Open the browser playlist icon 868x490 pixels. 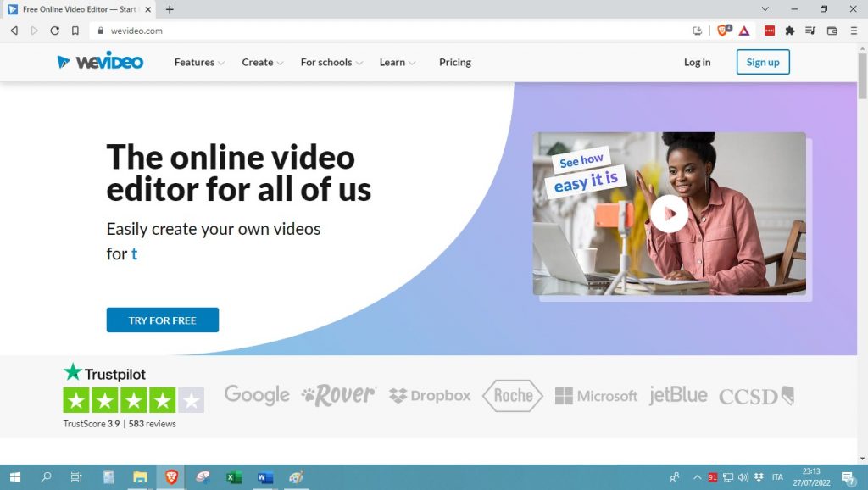(x=811, y=31)
